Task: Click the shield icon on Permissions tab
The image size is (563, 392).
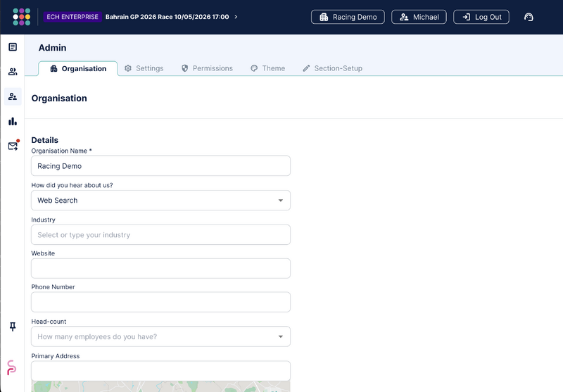Action: pos(184,68)
